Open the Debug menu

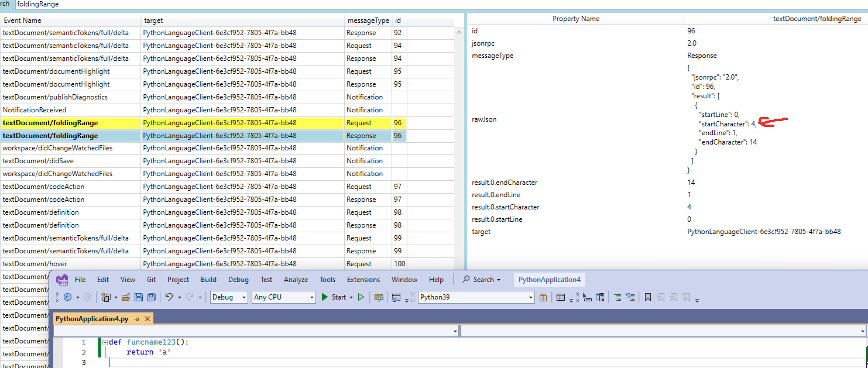[238, 279]
